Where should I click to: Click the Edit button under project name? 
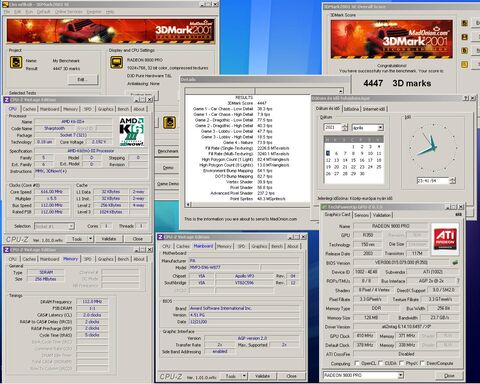(x=83, y=80)
